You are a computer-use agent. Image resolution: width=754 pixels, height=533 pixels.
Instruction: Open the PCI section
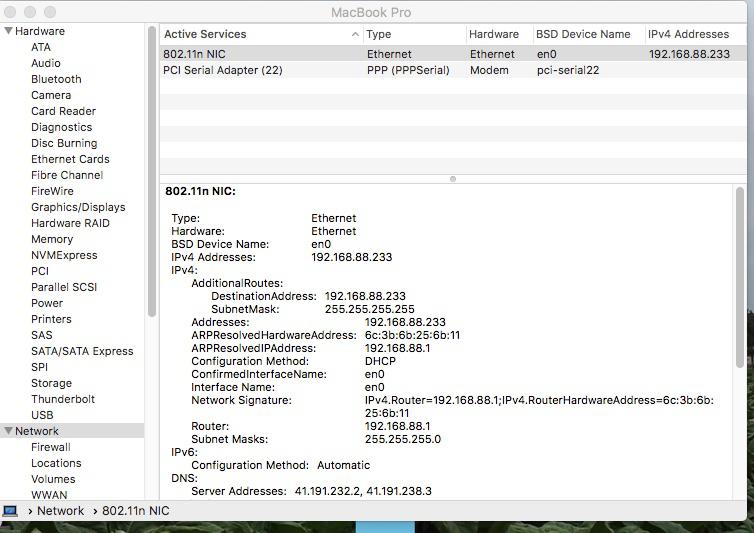click(40, 271)
